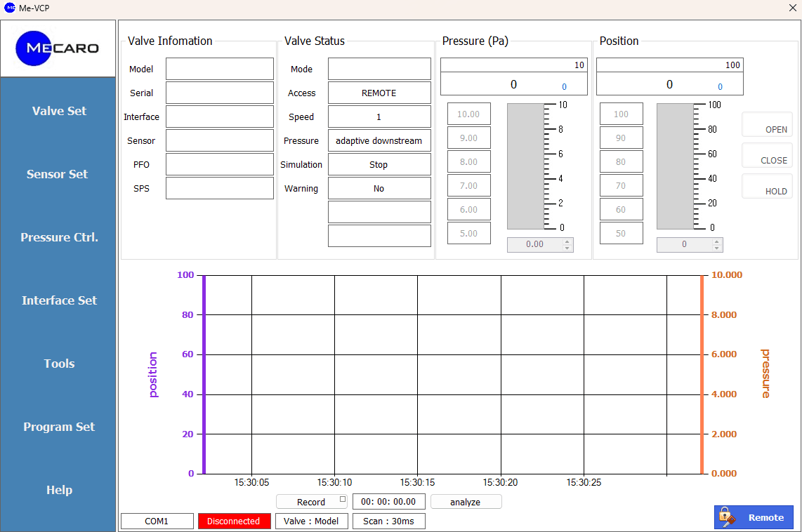Viewport: 802px width, 532px height.
Task: Open the Valve Set menu
Action: click(x=59, y=111)
